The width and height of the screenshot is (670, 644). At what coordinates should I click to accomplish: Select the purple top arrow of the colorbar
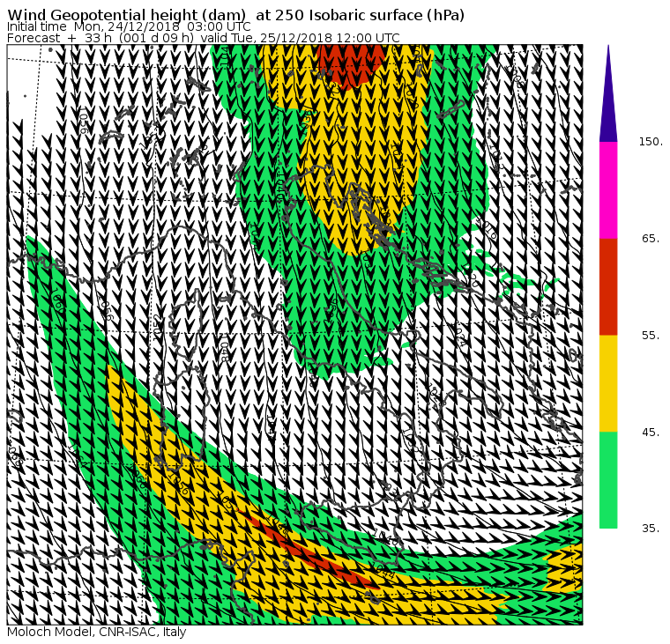[x=608, y=93]
